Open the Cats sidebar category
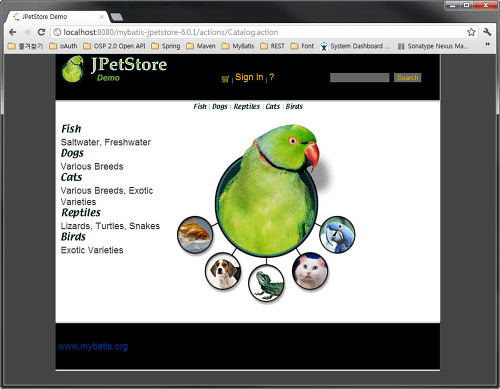500x389 pixels. click(x=71, y=177)
